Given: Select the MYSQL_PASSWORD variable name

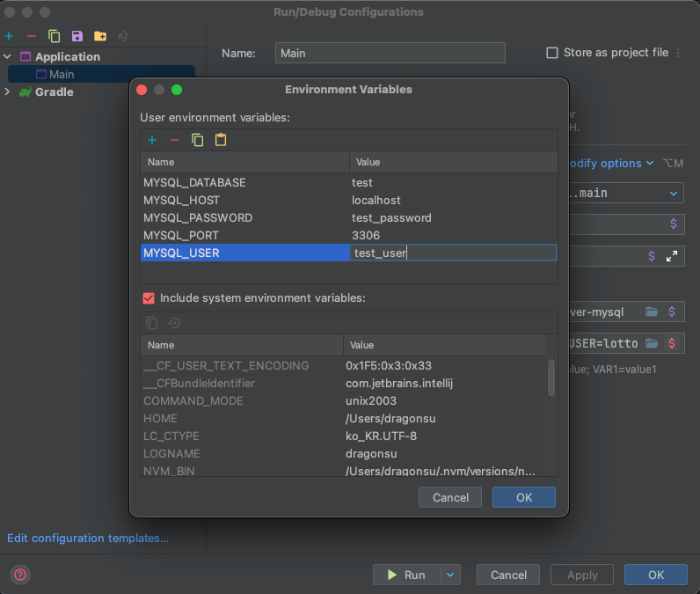Looking at the screenshot, I should (198, 218).
